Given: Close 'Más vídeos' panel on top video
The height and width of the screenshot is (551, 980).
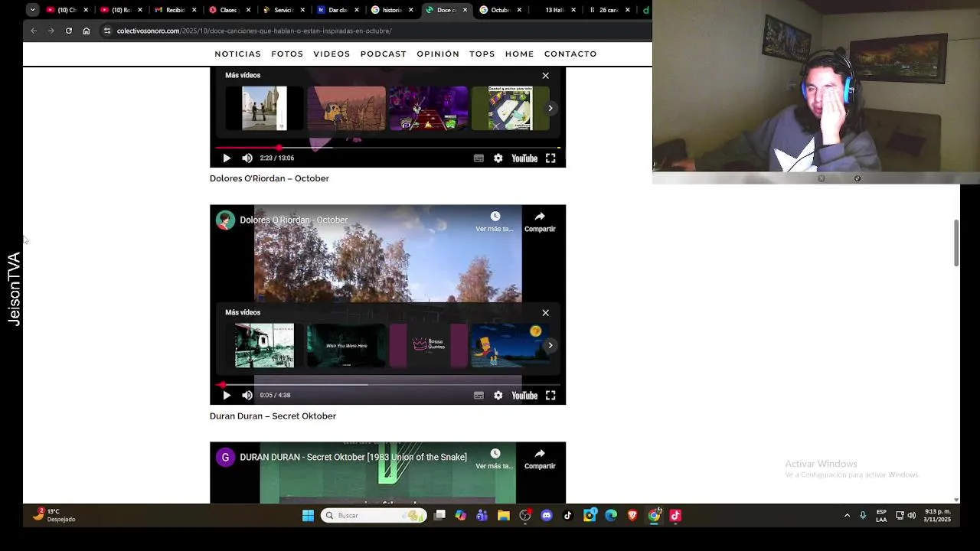Looking at the screenshot, I should point(545,76).
